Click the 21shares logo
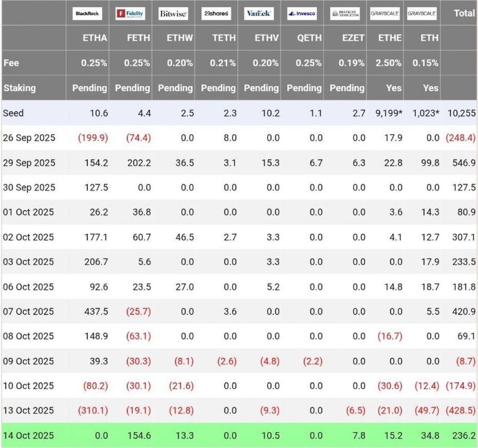Viewport: 478px width, 448px height. click(216, 14)
